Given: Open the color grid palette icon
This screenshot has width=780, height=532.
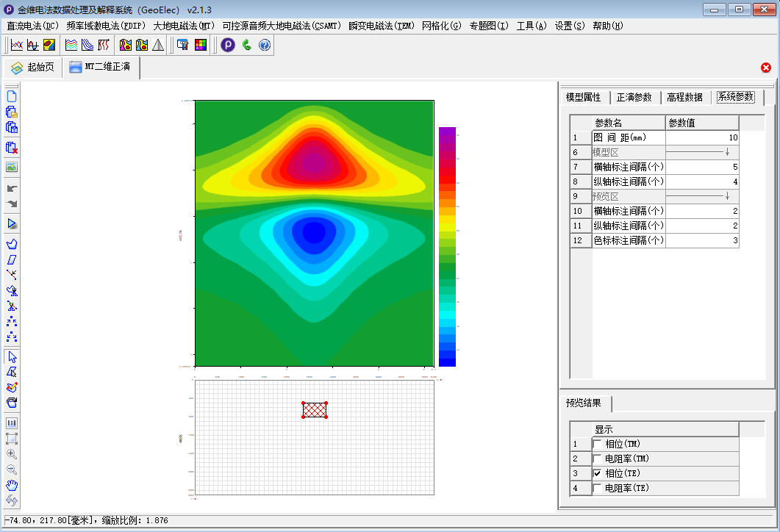Looking at the screenshot, I should [x=201, y=46].
